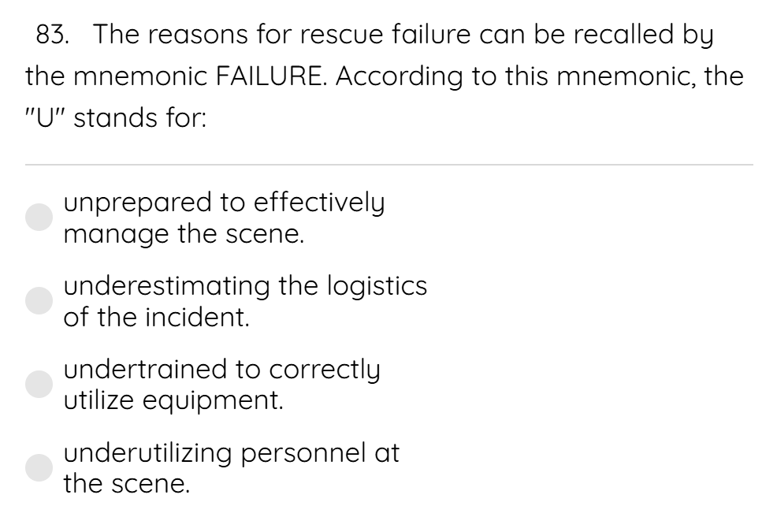This screenshot has width=777, height=532.
Task: Click the text 'the scene.' in last option
Action: click(x=127, y=485)
